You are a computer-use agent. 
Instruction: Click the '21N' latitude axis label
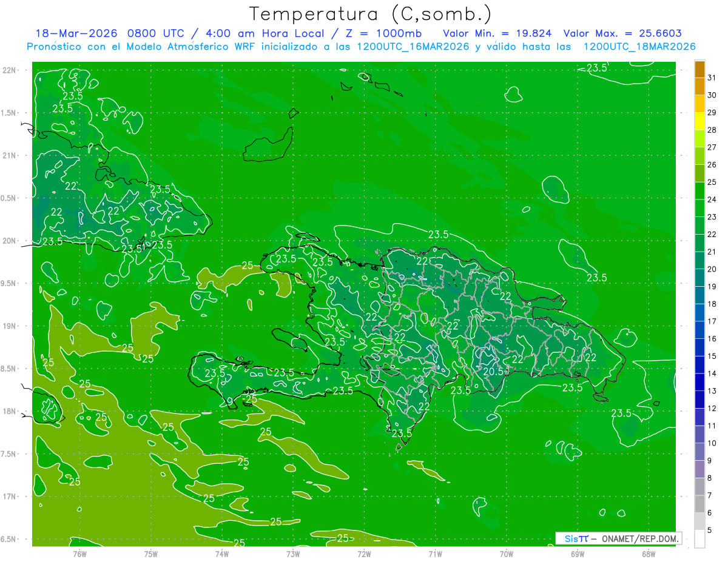tap(9, 155)
